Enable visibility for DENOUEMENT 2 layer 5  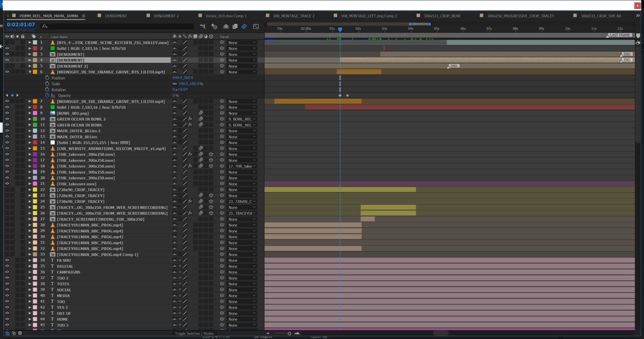coord(7,66)
